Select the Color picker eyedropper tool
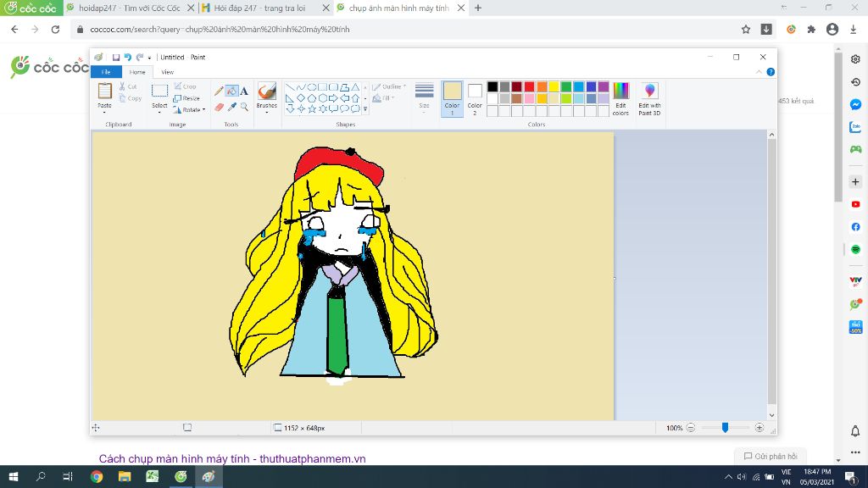Viewport: 868px width, 488px height. click(x=232, y=107)
